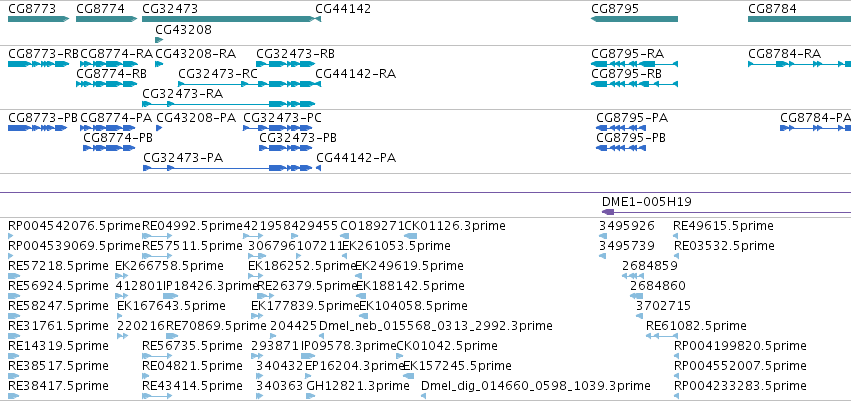Pick EST RE38517.5prime
The width and height of the screenshot is (851, 401).
(14, 376)
